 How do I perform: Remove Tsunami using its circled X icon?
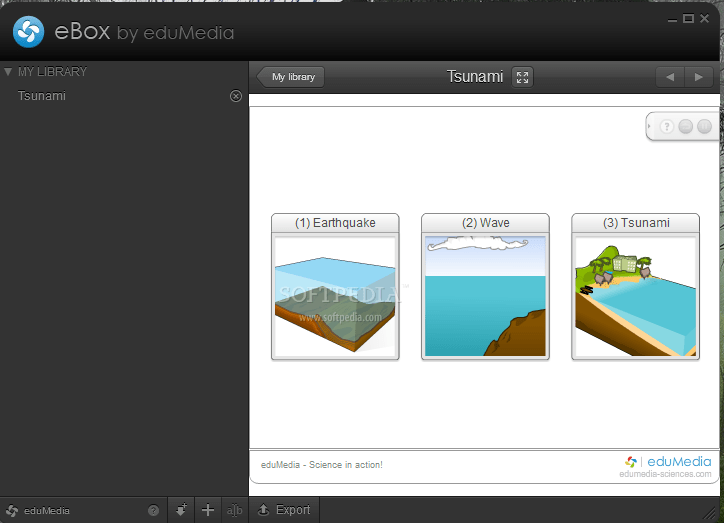235,96
